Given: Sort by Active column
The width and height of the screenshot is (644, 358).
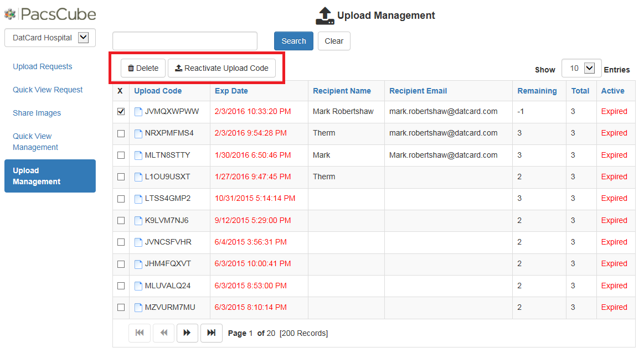Looking at the screenshot, I should (612, 91).
